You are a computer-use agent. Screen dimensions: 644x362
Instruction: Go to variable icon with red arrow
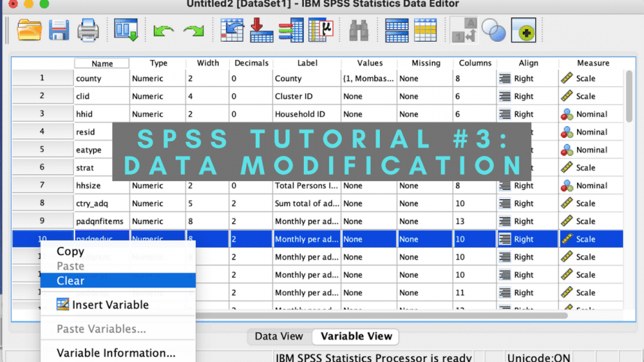point(261,30)
